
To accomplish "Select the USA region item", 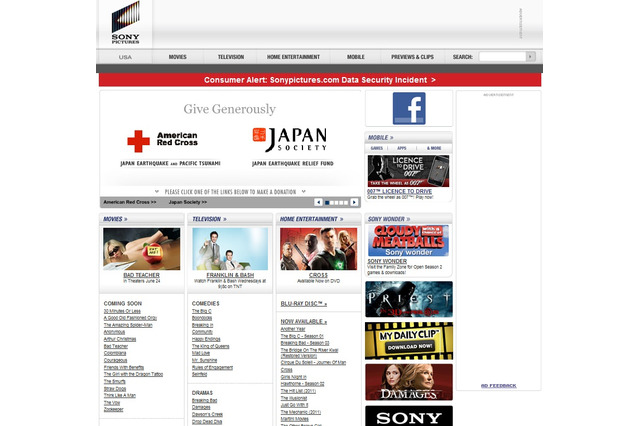I will [x=125, y=57].
